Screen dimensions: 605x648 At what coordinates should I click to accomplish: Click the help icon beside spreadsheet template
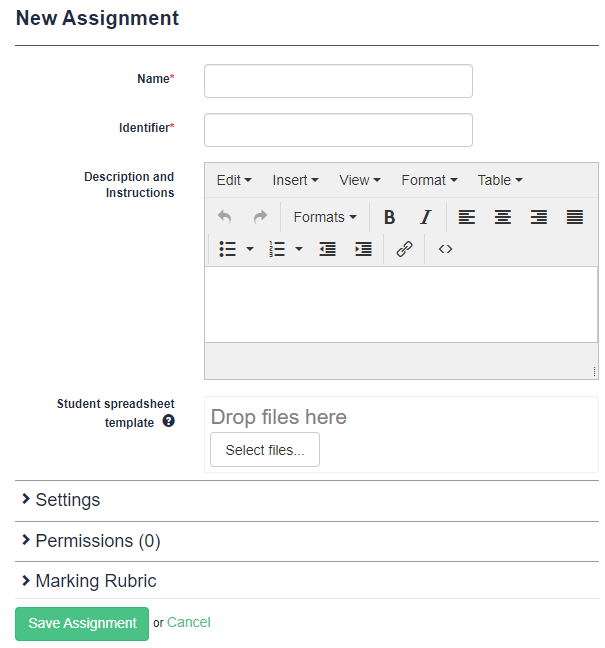168,422
